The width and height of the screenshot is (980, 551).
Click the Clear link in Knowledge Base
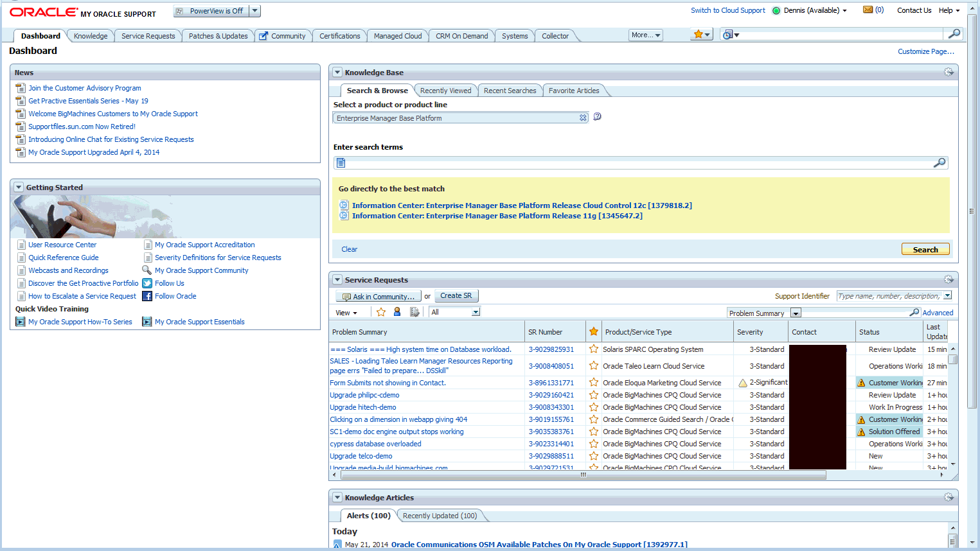tap(350, 249)
